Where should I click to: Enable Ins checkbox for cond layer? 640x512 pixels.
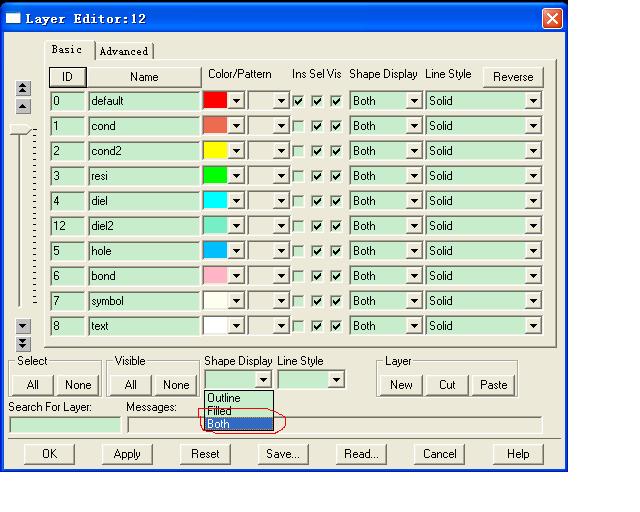[x=298, y=126]
